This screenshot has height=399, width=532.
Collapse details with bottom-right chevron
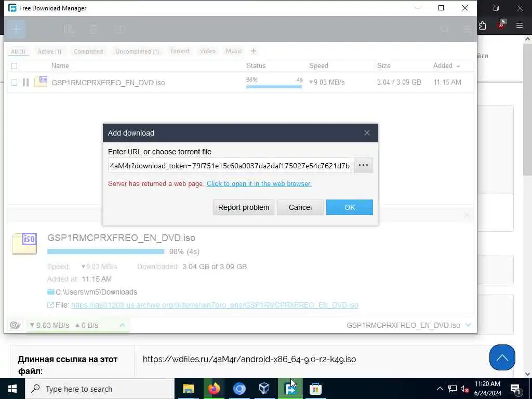[x=469, y=325]
